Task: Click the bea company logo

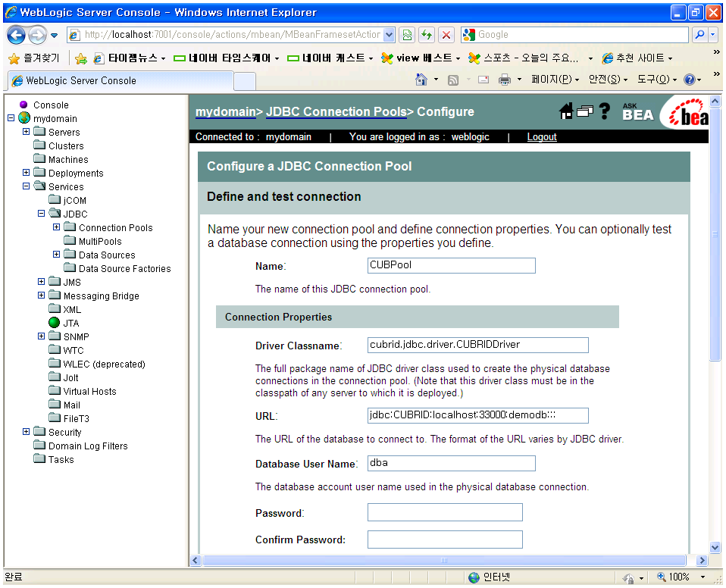Action: (689, 113)
